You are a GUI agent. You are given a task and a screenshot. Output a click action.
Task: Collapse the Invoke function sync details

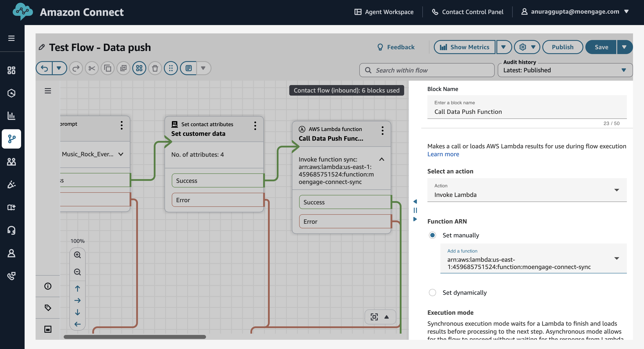[x=382, y=159]
